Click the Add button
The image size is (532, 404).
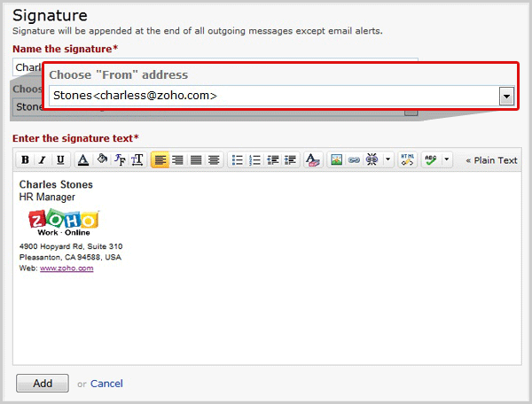(43, 384)
